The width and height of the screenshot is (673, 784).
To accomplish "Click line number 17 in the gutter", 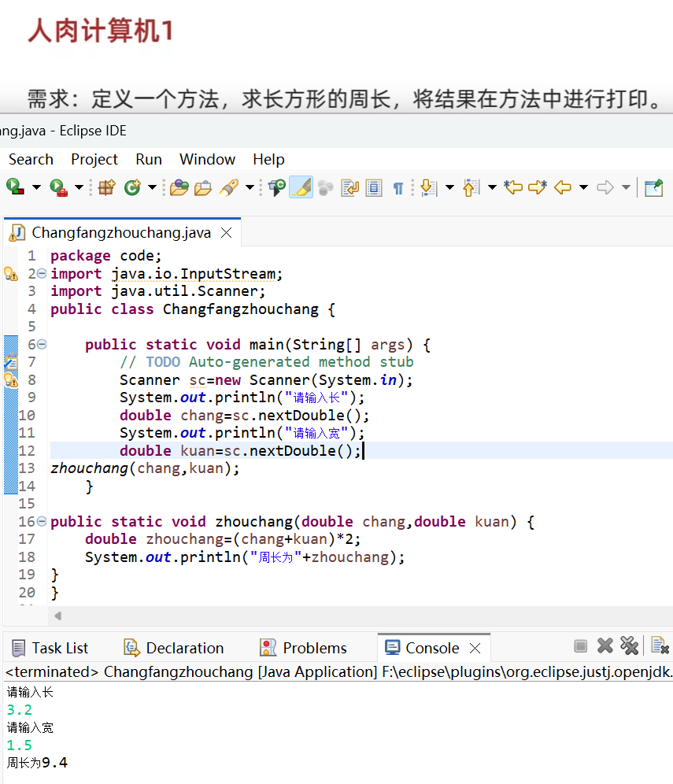I will (27, 539).
